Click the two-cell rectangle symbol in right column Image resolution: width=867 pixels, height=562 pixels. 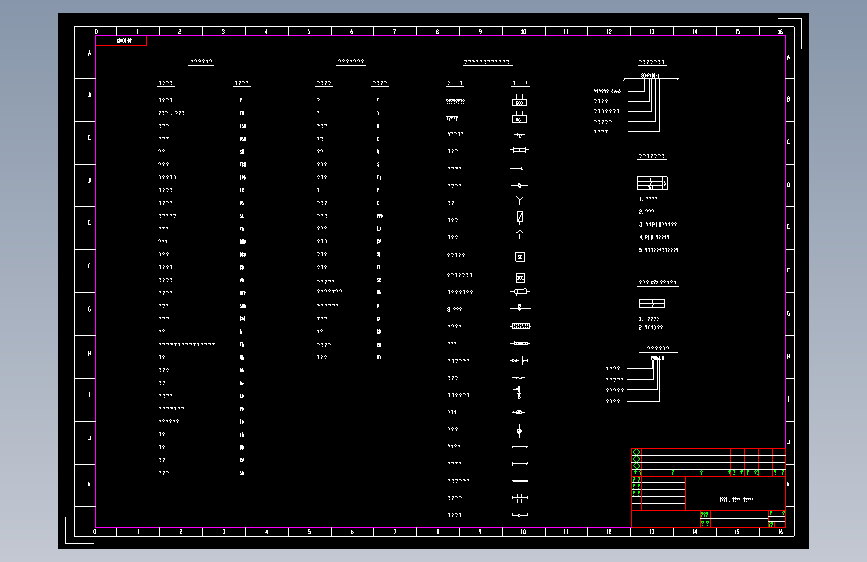[652, 303]
